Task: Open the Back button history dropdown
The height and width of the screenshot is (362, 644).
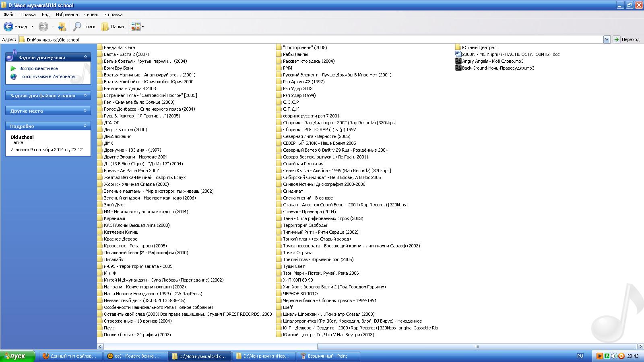Action: coord(33,27)
